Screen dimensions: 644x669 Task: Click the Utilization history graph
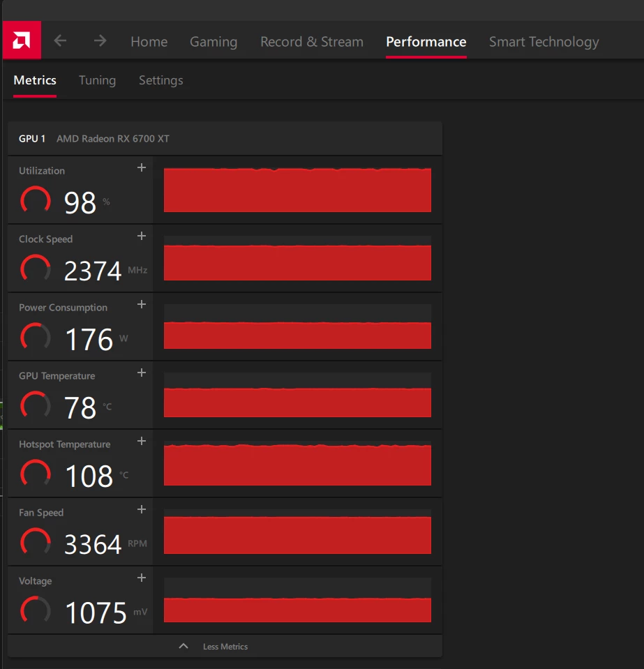[297, 190]
